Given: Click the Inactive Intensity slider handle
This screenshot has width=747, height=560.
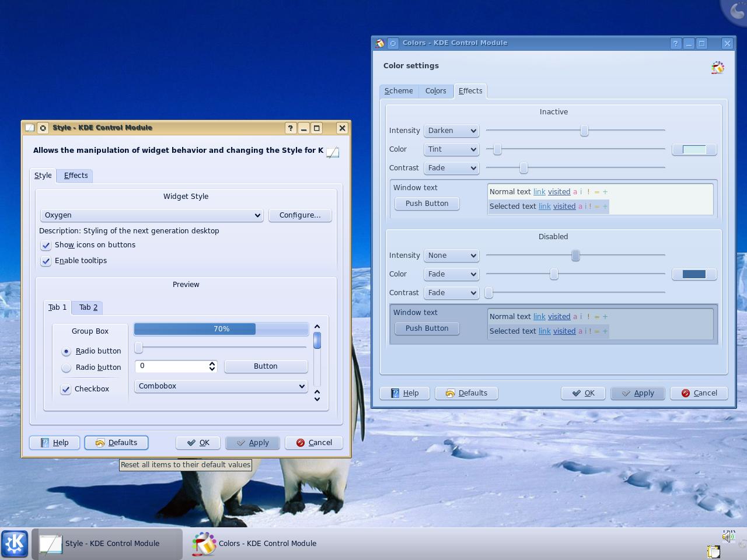Looking at the screenshot, I should pos(584,131).
